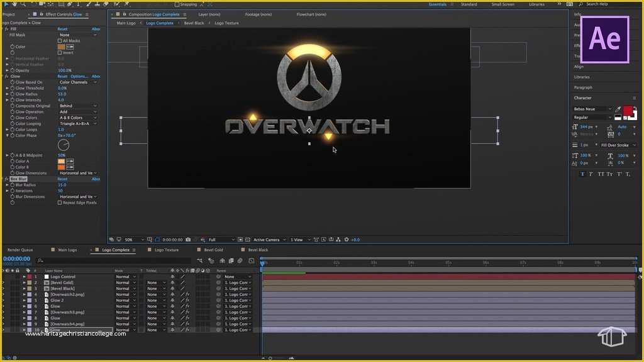This screenshot has width=644, height=362.
Task: Select the Small Screen workspace
Action: coord(502,4)
